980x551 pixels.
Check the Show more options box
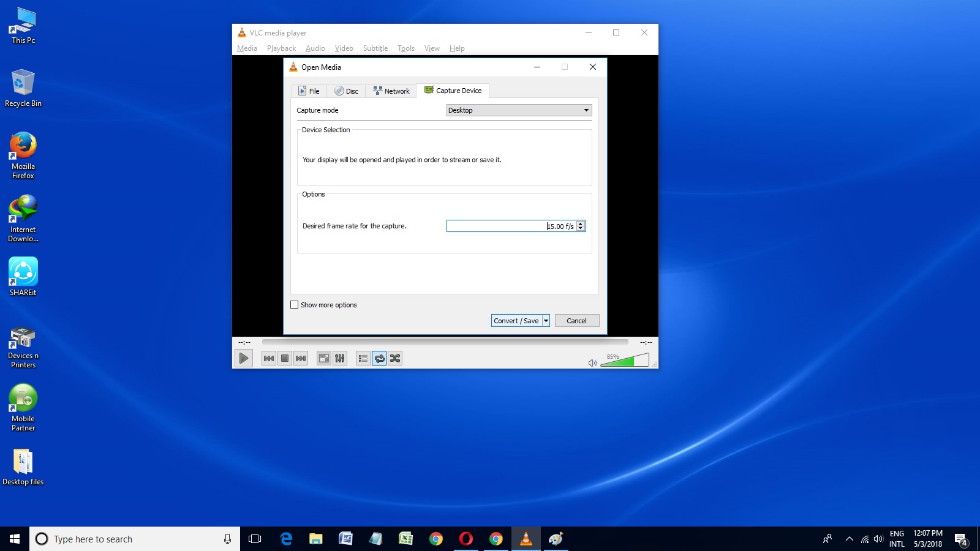pos(294,304)
